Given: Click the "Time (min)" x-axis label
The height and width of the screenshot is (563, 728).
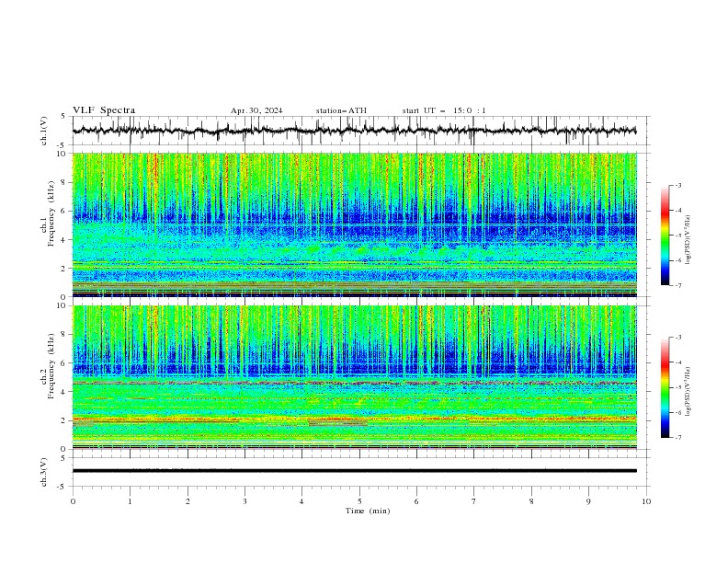Looking at the screenshot, I should [x=368, y=511].
